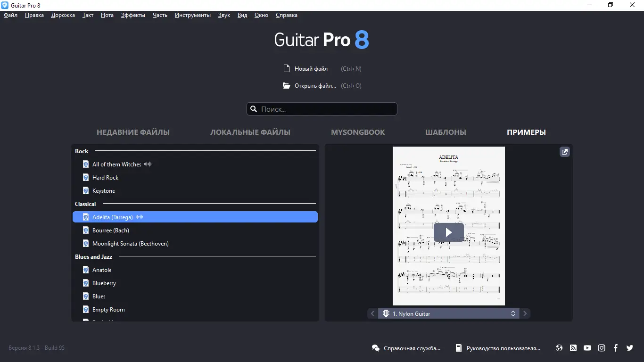Click the file icon beside Empty Room
The image size is (644, 362).
pos(86,310)
